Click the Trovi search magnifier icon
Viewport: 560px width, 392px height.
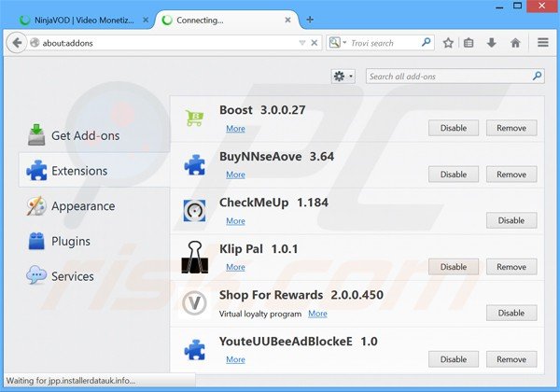[426, 43]
